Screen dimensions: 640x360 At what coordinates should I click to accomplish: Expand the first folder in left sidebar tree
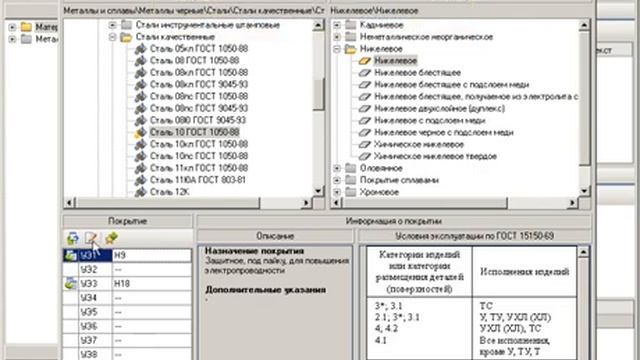coord(12,27)
